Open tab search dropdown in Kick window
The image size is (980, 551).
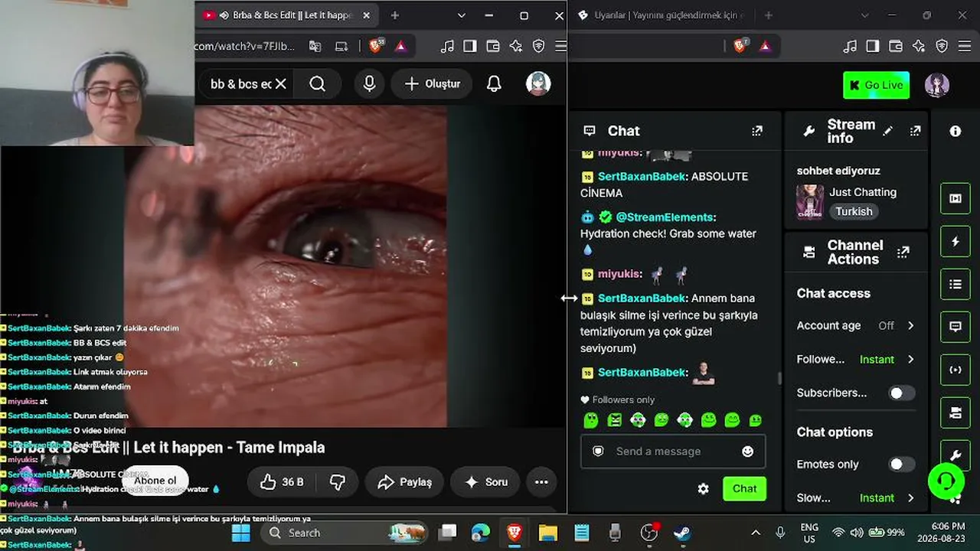tap(864, 15)
